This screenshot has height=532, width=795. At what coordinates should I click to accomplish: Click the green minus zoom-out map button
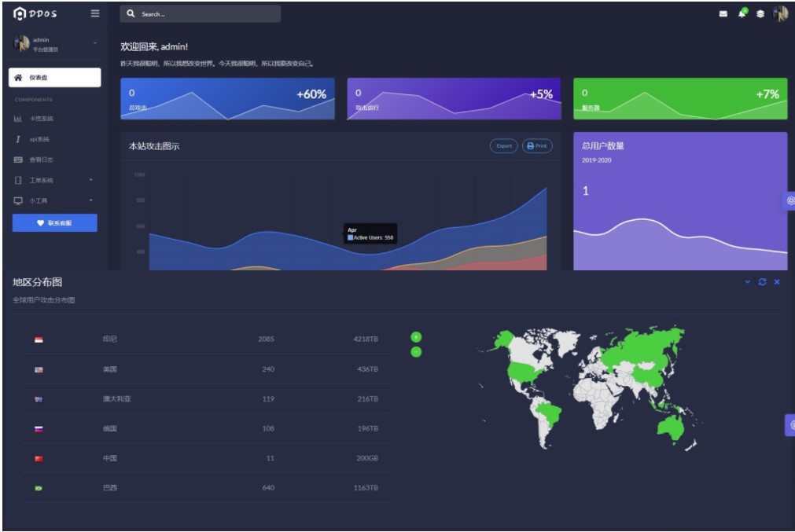[416, 351]
